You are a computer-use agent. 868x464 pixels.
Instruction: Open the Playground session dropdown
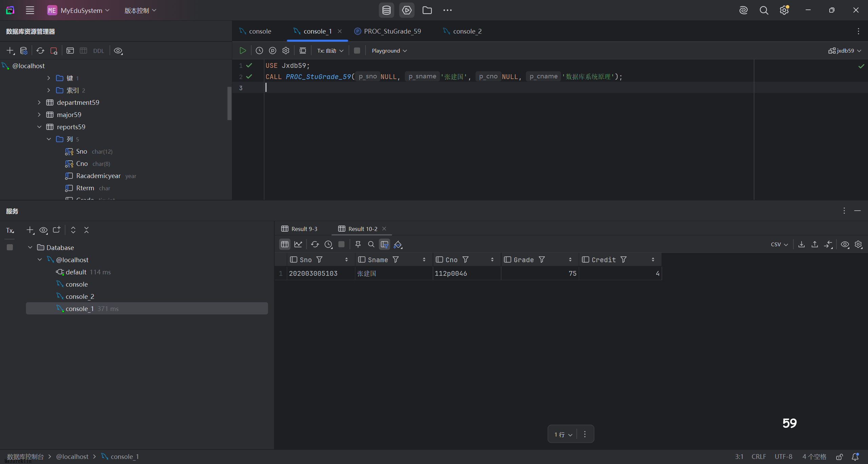389,51
